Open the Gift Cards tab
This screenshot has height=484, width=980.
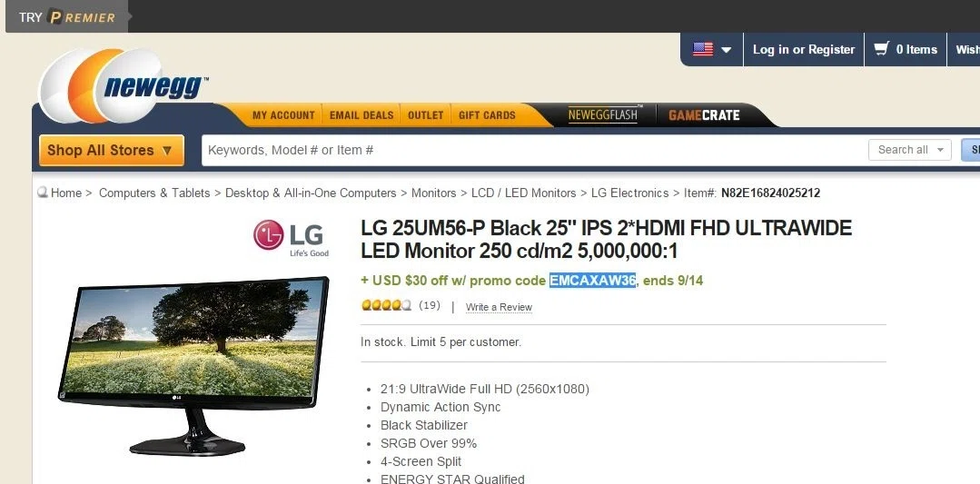click(x=487, y=115)
